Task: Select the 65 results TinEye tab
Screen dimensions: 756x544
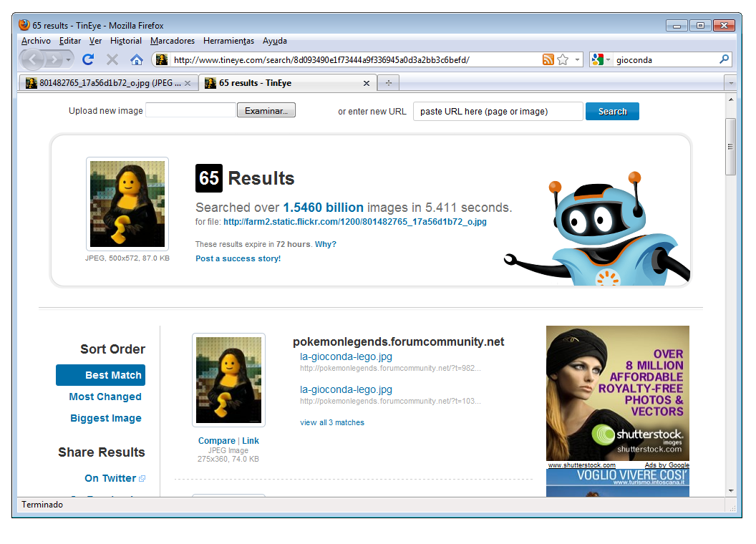Action: coord(287,83)
